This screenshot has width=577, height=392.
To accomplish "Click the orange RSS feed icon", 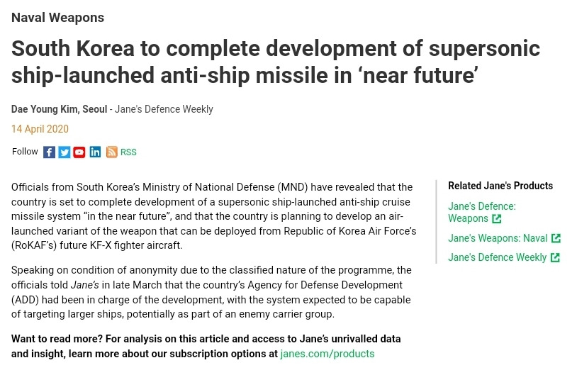I will (x=111, y=152).
